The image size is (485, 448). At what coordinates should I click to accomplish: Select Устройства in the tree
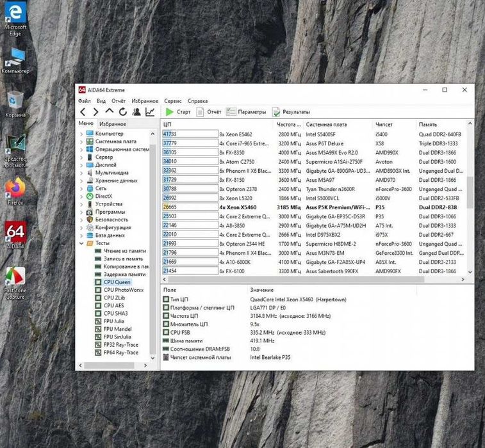coord(108,204)
